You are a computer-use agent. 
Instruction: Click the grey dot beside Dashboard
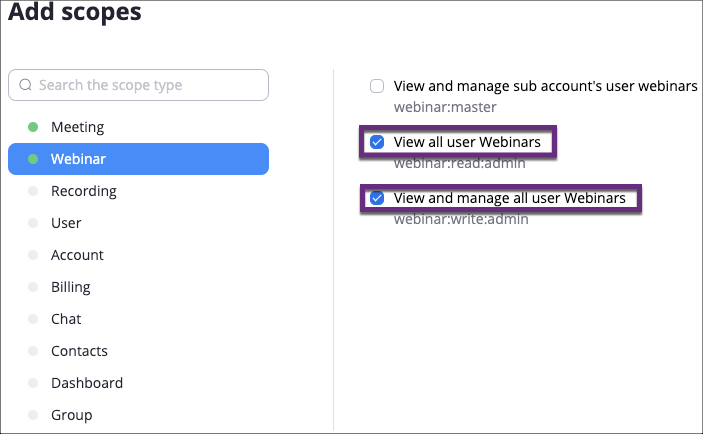coord(33,383)
